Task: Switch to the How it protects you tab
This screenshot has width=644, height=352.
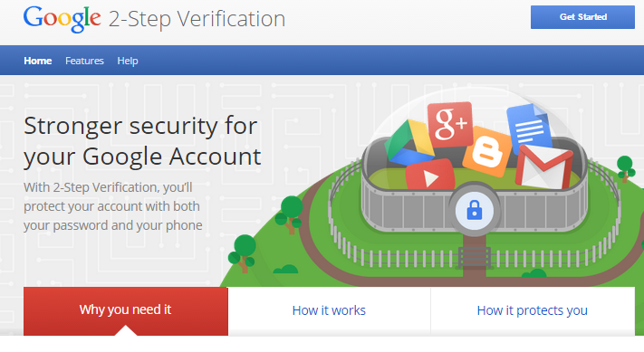Action: [533, 311]
